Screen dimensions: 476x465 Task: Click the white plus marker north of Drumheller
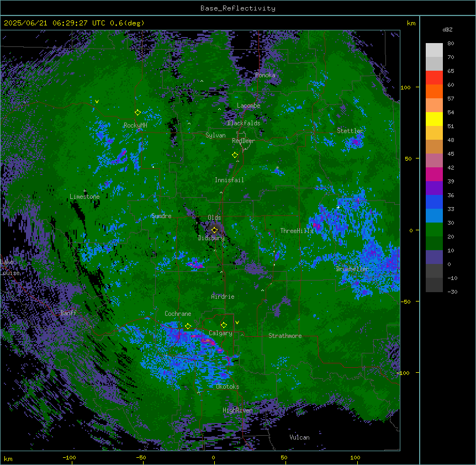coord(338,207)
